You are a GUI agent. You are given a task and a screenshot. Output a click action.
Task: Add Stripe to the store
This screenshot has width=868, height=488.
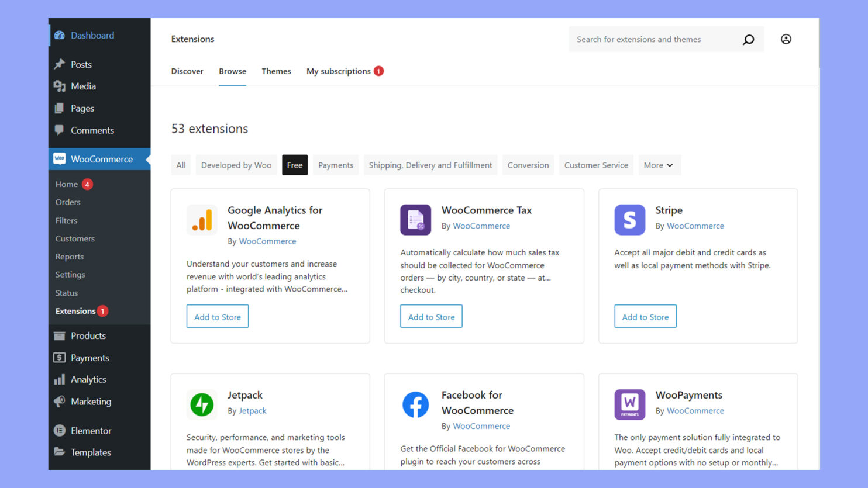click(645, 316)
